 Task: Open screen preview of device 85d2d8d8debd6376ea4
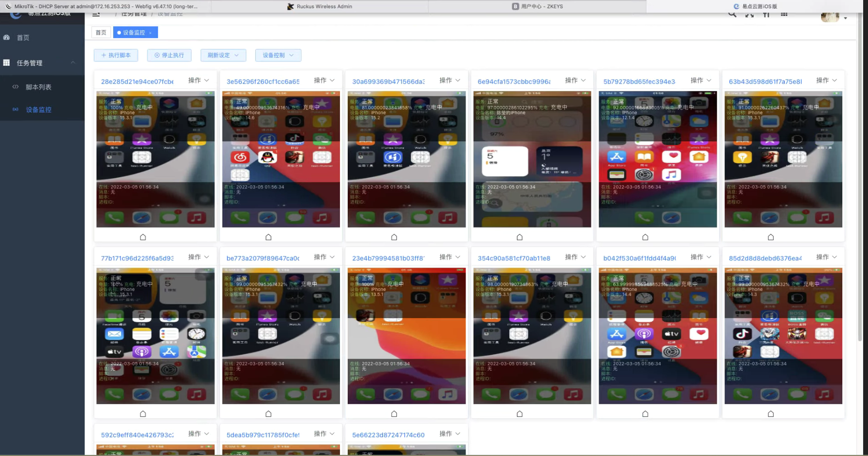point(783,336)
